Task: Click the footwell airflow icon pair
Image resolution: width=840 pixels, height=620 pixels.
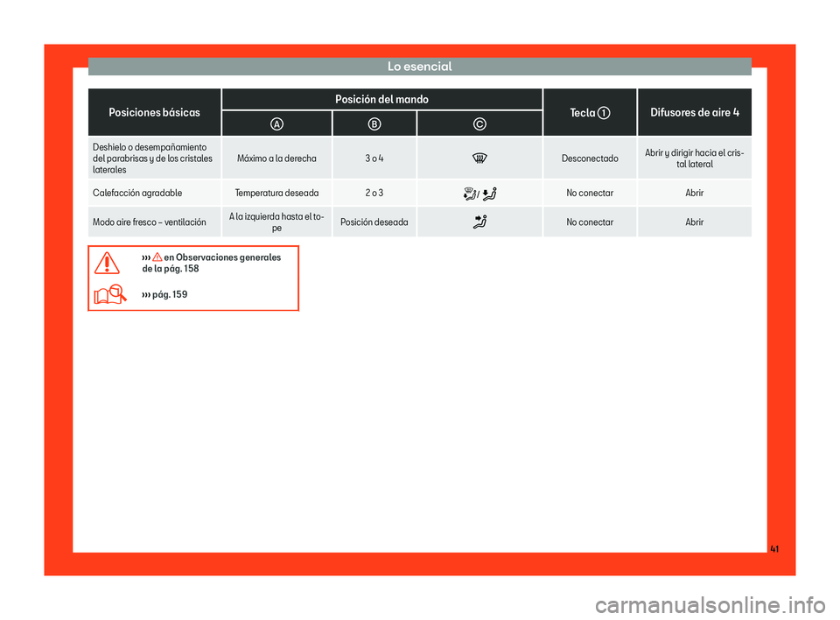Action: pyautogui.click(x=480, y=194)
